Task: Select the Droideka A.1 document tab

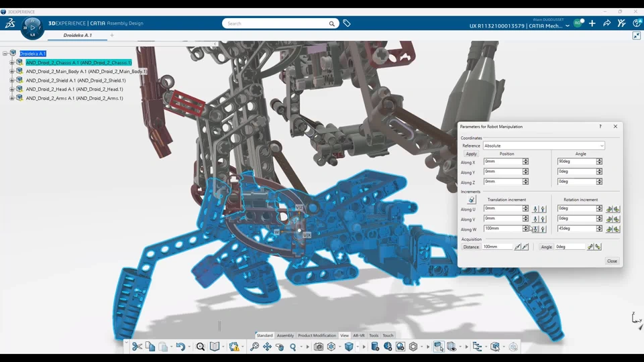Action: 77,36
